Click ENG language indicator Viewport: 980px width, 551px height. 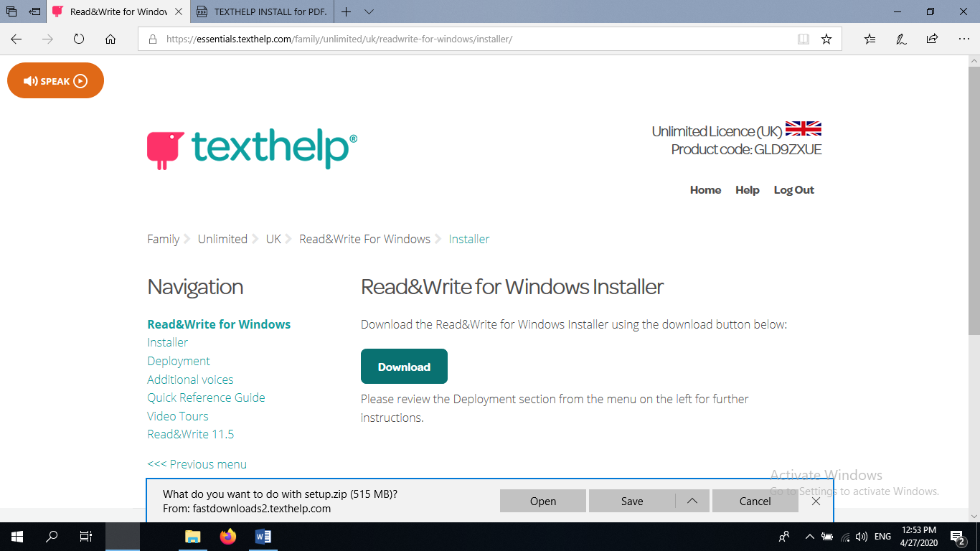(x=883, y=537)
